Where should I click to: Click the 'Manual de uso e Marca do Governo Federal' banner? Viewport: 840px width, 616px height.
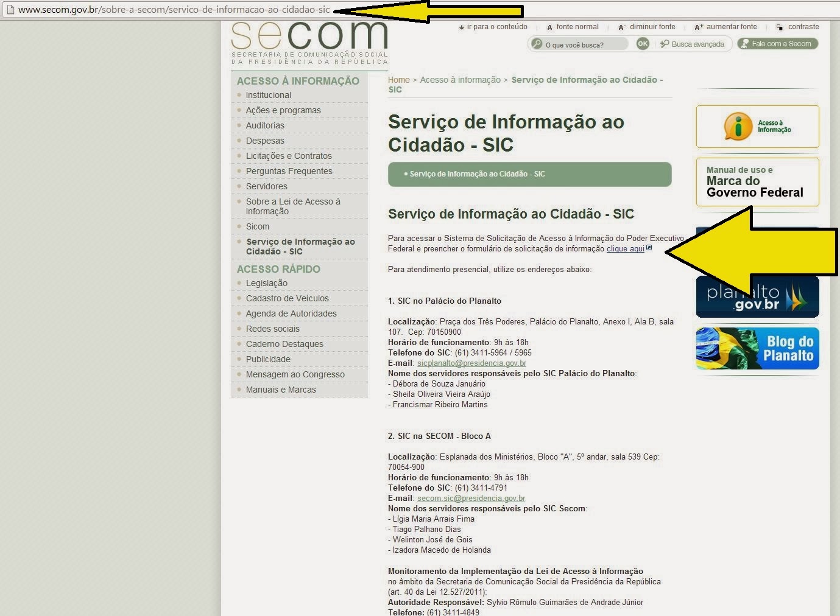(757, 182)
